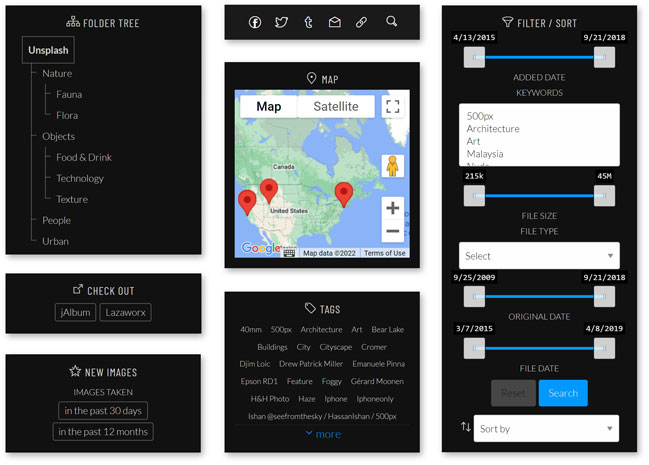
Task: Show images from past 30 days
Action: [x=103, y=410]
